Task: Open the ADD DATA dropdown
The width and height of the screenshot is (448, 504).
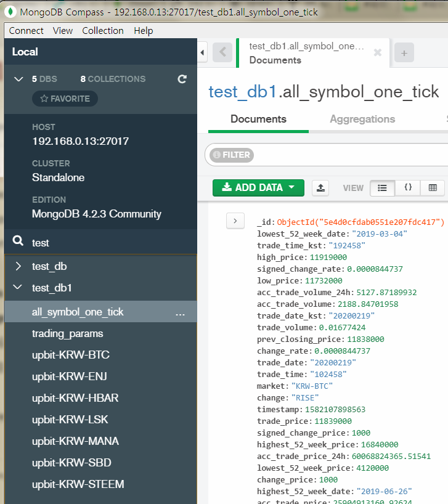Action: [x=258, y=188]
